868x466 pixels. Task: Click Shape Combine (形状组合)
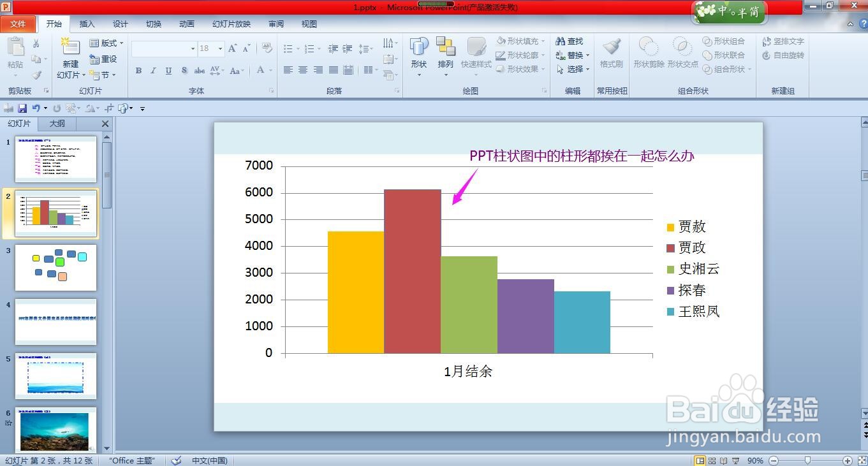pos(724,41)
